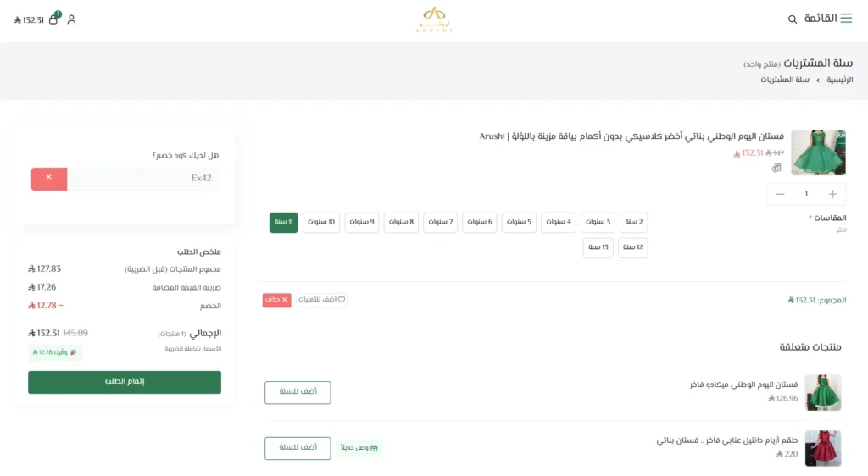Viewport: 868px width, 476px height.
Task: Open the green dress product title link
Action: coord(631,136)
